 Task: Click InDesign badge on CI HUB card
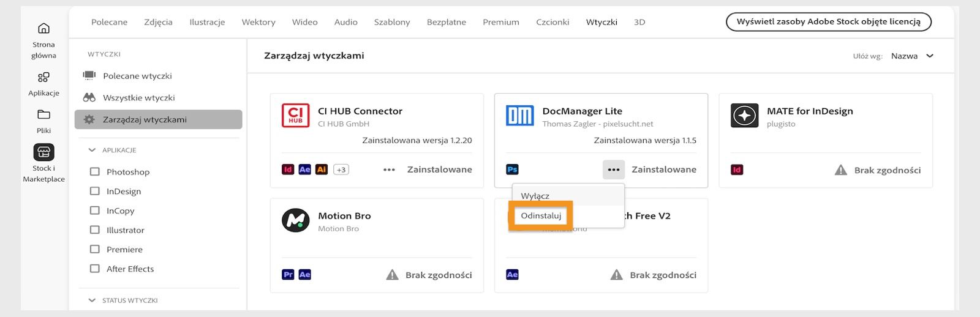tap(288, 170)
